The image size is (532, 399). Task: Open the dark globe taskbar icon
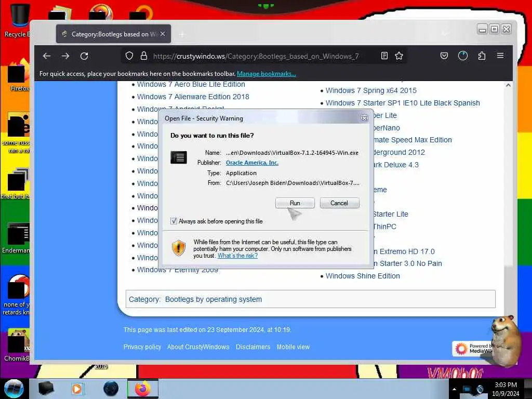tap(111, 389)
